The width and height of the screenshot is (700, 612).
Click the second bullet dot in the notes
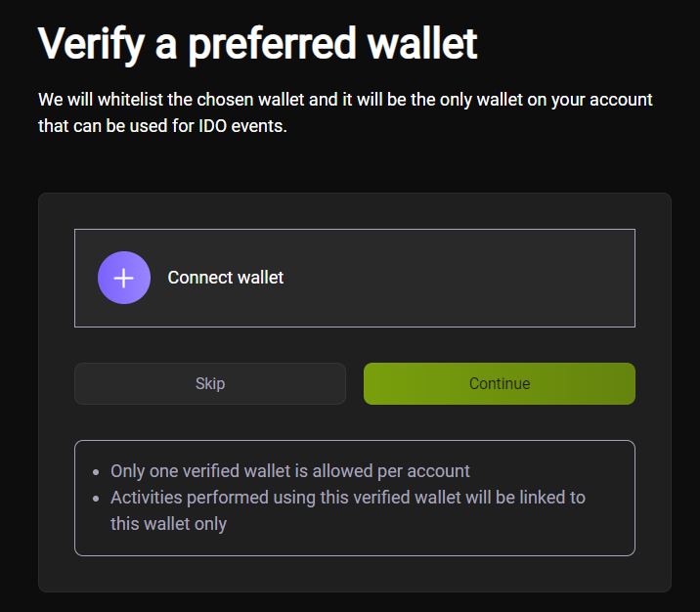(96, 498)
